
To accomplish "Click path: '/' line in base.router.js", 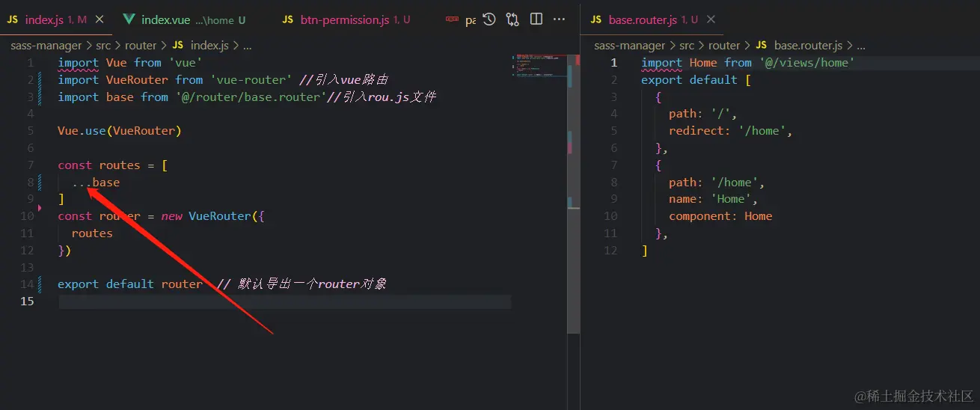I will click(x=703, y=114).
